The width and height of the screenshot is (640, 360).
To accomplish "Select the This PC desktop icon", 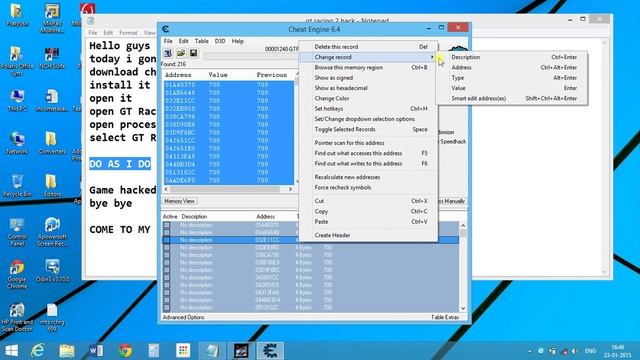I will (17, 100).
